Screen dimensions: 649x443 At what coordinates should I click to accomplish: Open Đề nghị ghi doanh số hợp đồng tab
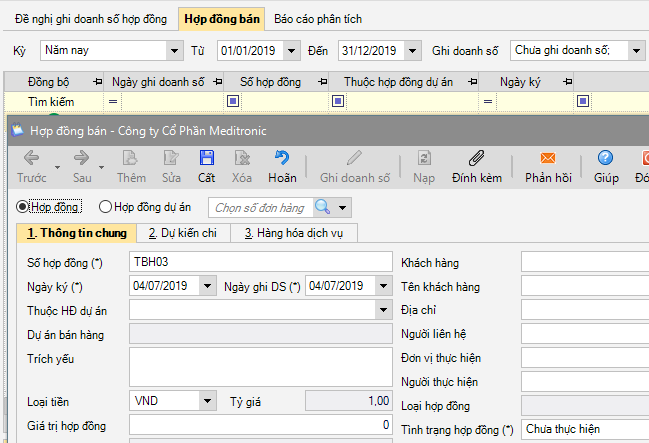(89, 18)
